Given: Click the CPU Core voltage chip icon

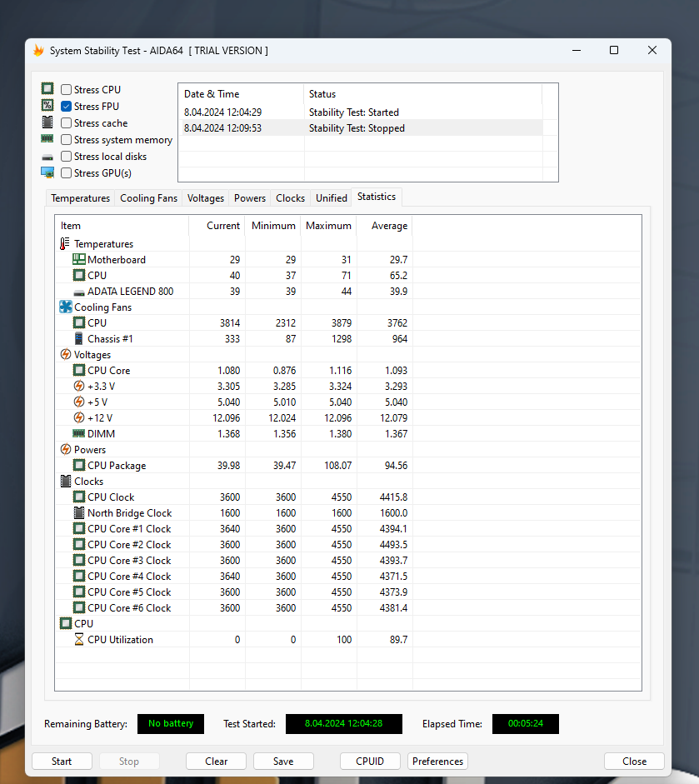Looking at the screenshot, I should [78, 370].
